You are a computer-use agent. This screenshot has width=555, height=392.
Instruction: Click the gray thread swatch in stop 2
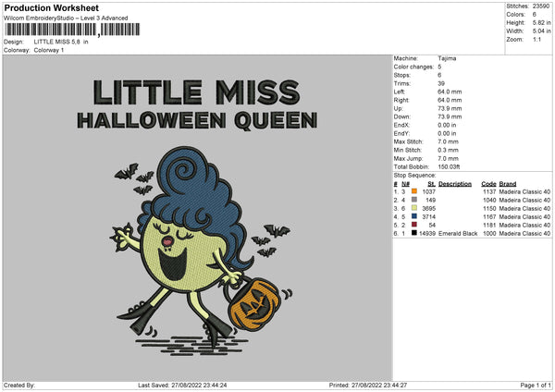pyautogui.click(x=413, y=200)
